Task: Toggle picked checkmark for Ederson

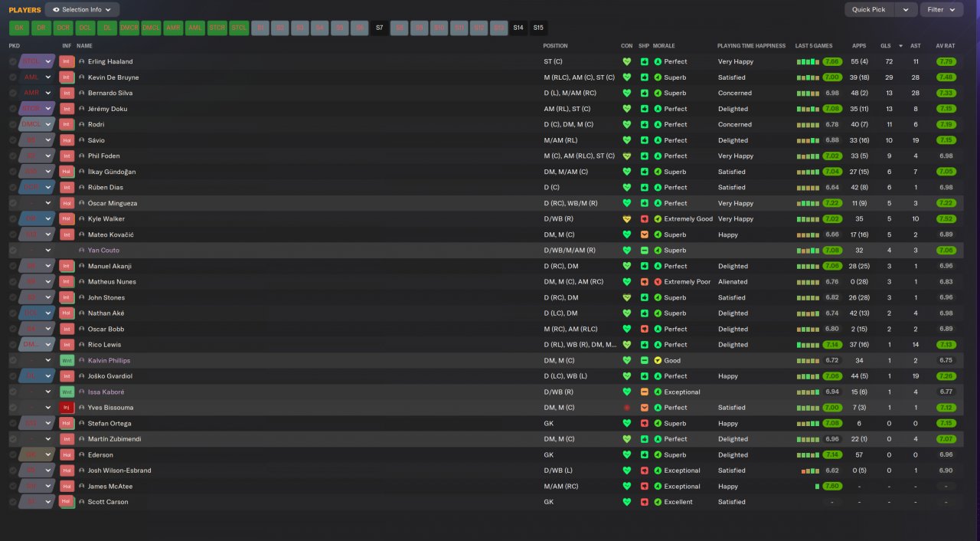Action: click(x=13, y=454)
